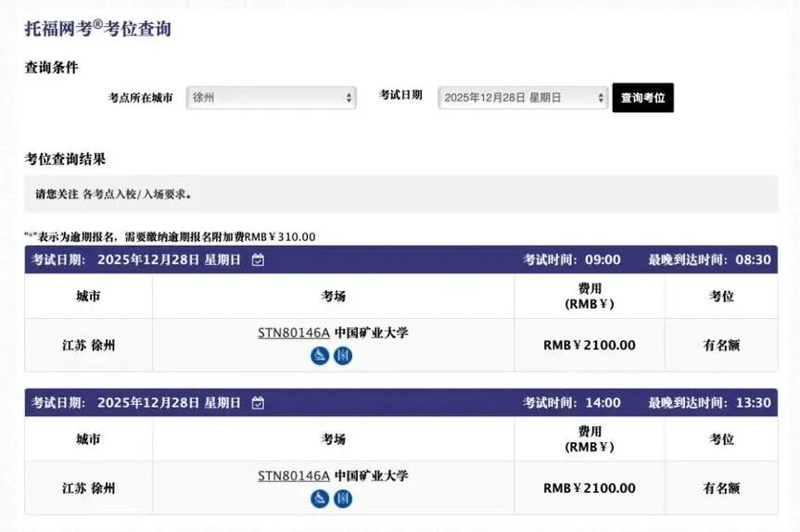This screenshot has width=800, height=532.
Task: Click the 托福网考考位查询 page title
Action: pos(97,29)
